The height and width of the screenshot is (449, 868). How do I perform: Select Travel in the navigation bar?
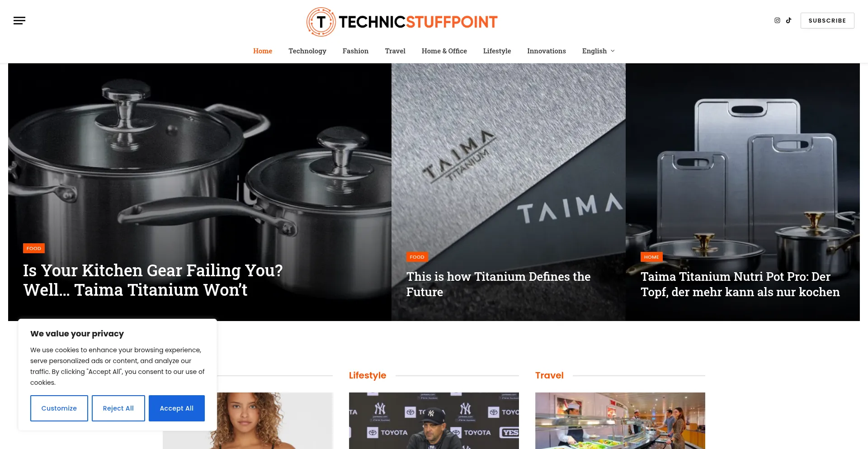click(395, 51)
